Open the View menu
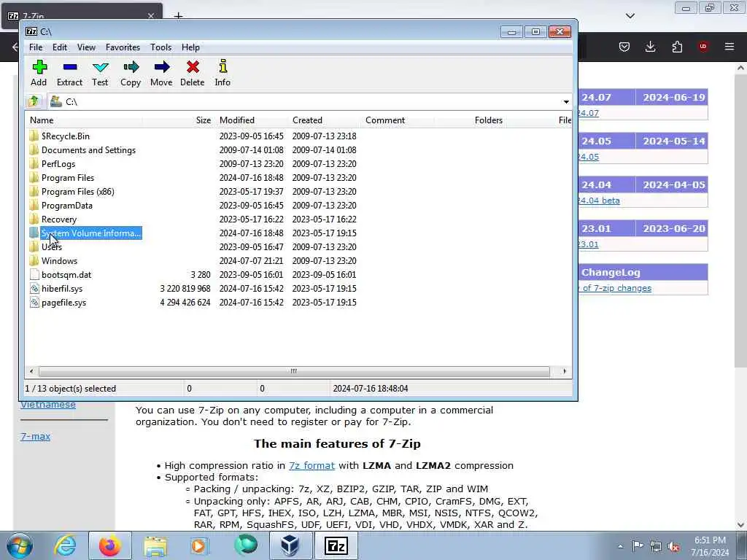This screenshot has height=560, width=747. [86, 47]
